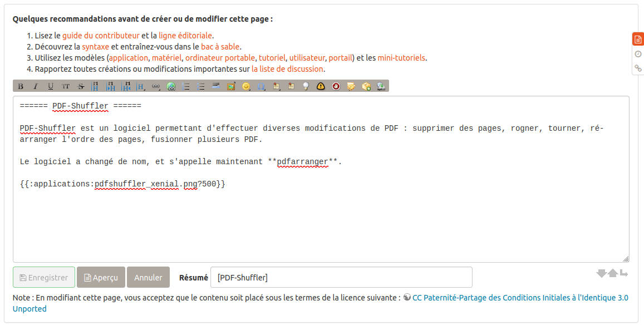The width and height of the screenshot is (644, 330).
Task: Open the CC Paternité-Partage license link
Action: pyautogui.click(x=520, y=298)
